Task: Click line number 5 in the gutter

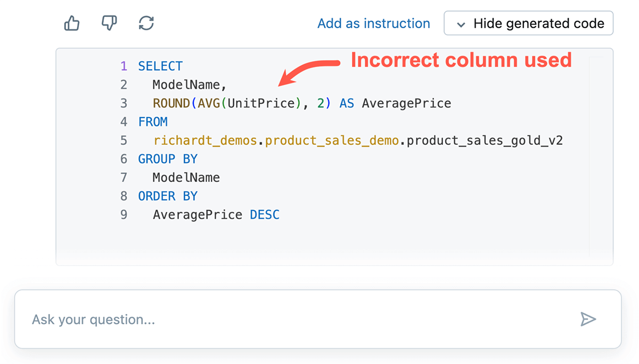Action: point(124,140)
